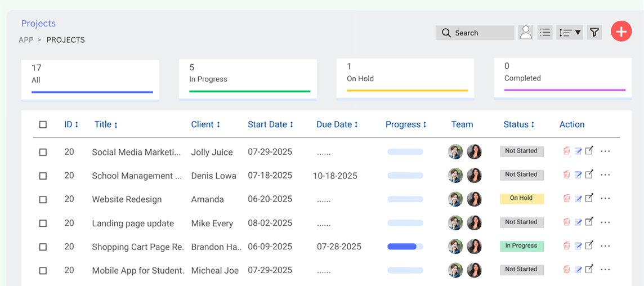This screenshot has width=644, height=286.
Task: Open more options for Shopping Cart row
Action: (605, 246)
